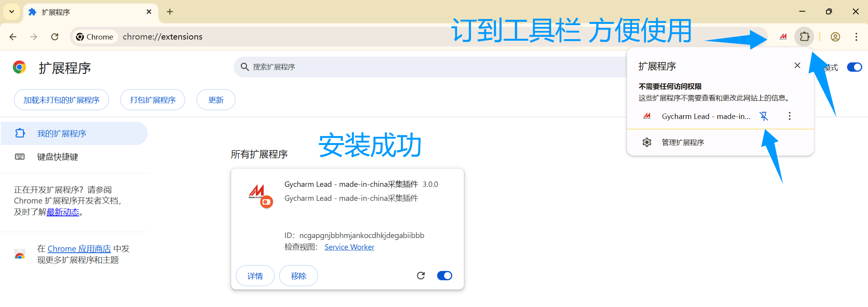
Task: Click 移除 to remove Gycharm Lead
Action: click(299, 276)
